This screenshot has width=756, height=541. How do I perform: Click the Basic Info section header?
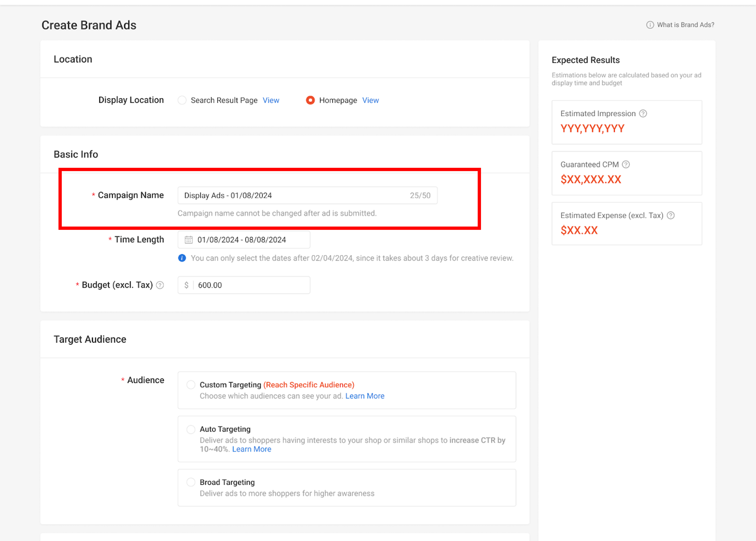tap(76, 154)
